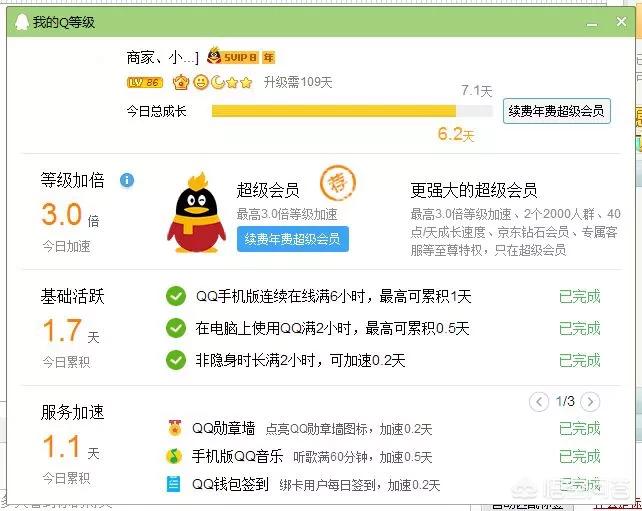Click the crown level icon
The height and width of the screenshot is (511, 642).
[x=181, y=83]
